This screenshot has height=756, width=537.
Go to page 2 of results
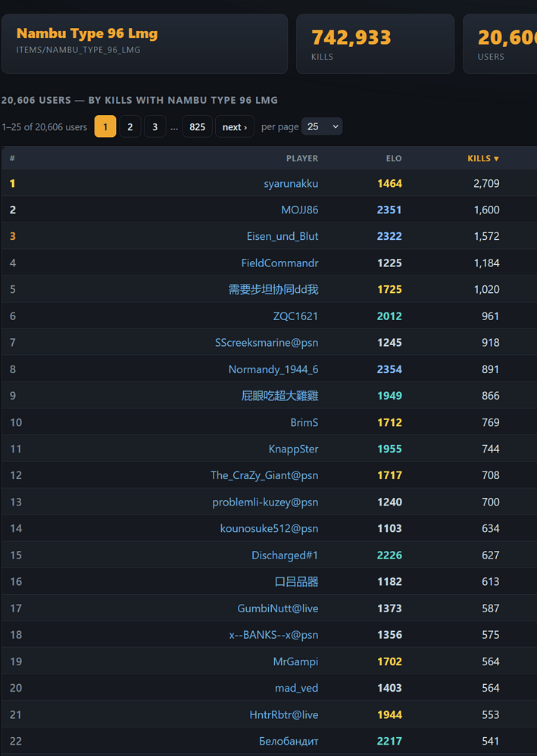pos(130,127)
